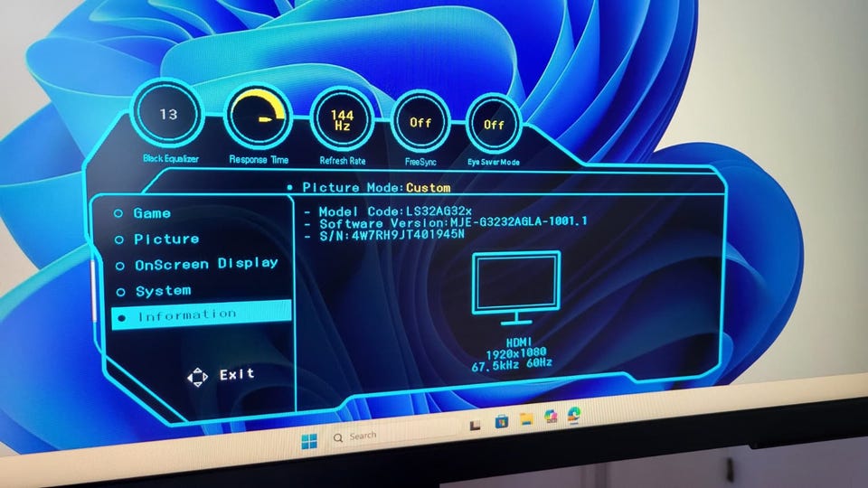Click the 1920x1080 resolution text
This screenshot has width=868, height=488.
pos(516,353)
